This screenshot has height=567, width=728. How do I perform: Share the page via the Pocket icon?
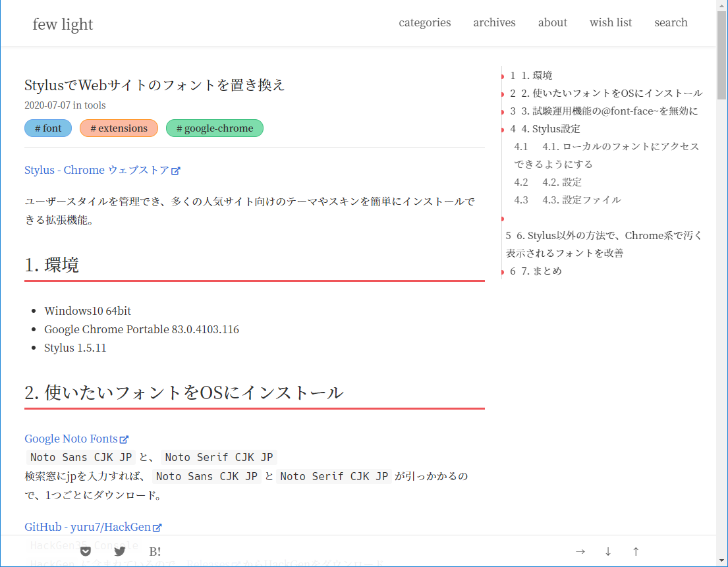86,551
